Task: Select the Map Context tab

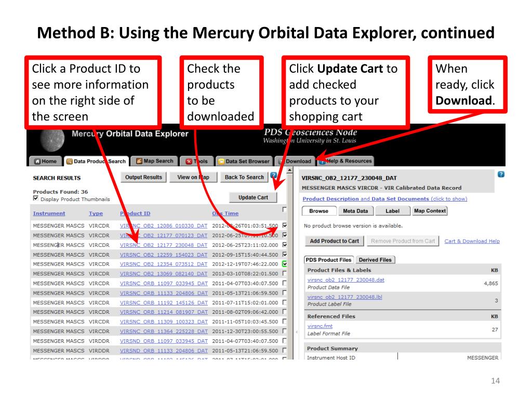Action: click(x=430, y=211)
